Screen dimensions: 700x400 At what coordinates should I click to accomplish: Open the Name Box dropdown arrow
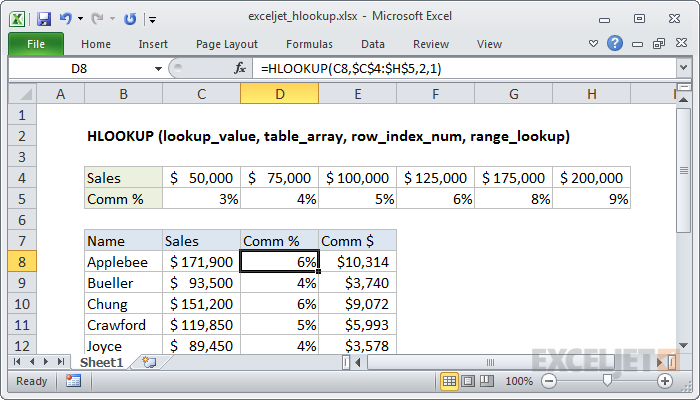(158, 69)
